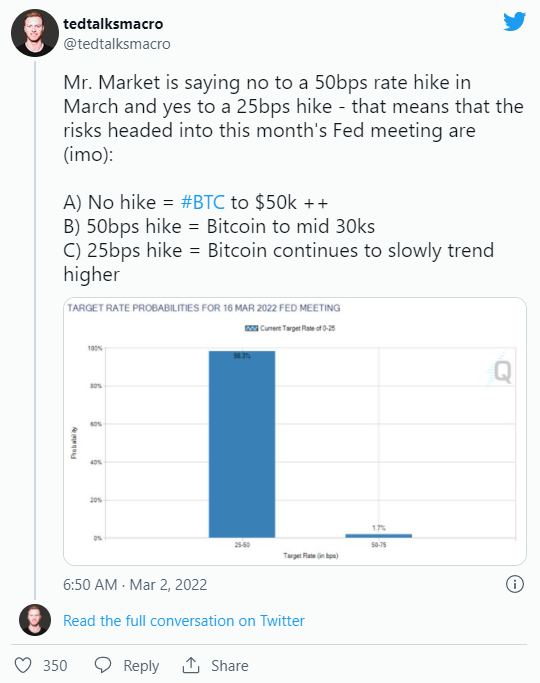Click the share upload arrow icon
The image size is (540, 683).
[x=191, y=665]
